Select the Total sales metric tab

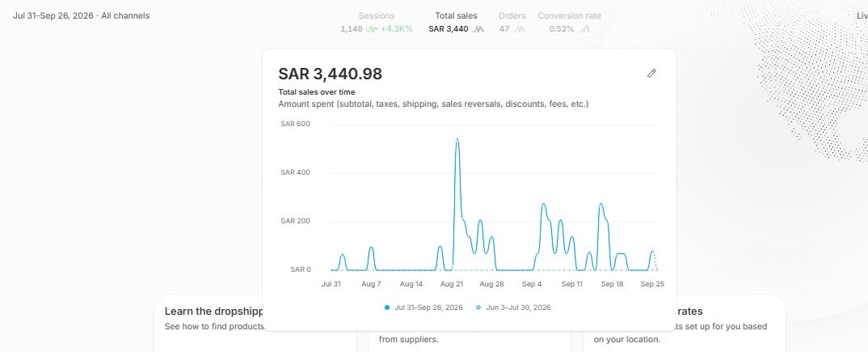click(x=456, y=22)
